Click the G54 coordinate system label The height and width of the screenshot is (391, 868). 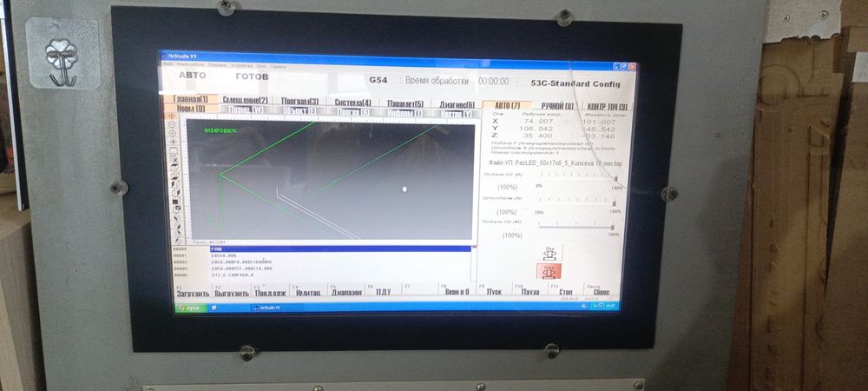(x=378, y=80)
